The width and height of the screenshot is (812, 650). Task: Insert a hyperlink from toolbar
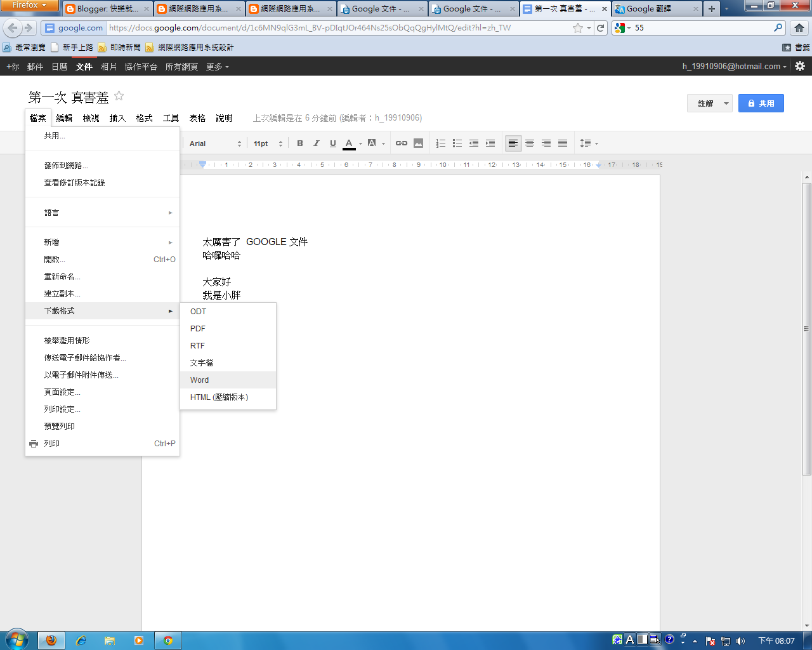pyautogui.click(x=402, y=143)
